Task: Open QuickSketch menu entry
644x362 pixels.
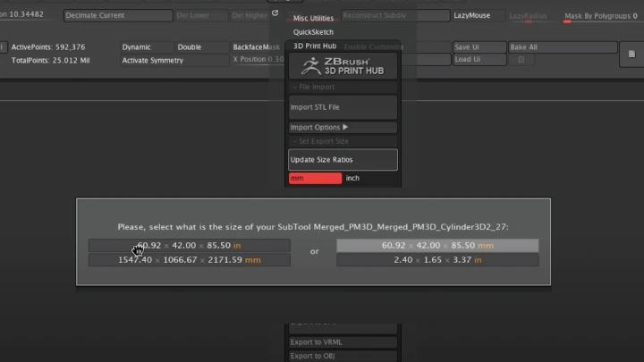Action: point(313,32)
